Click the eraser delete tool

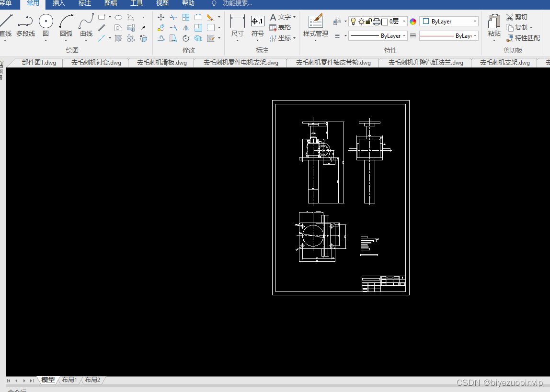tap(210, 17)
